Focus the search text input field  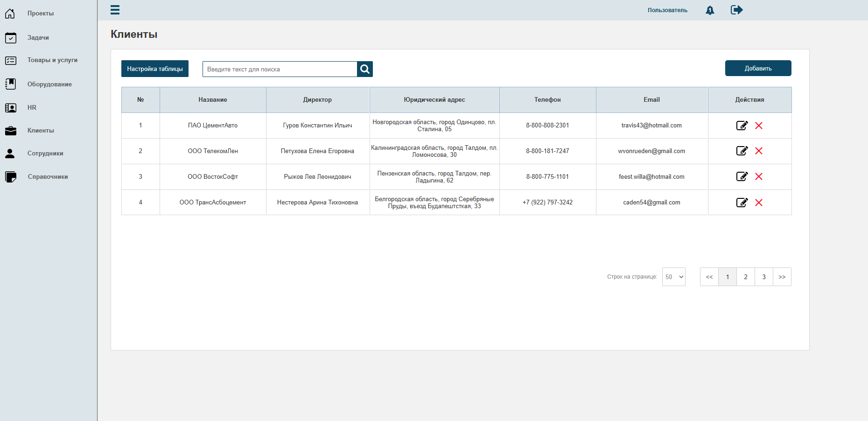click(280, 69)
